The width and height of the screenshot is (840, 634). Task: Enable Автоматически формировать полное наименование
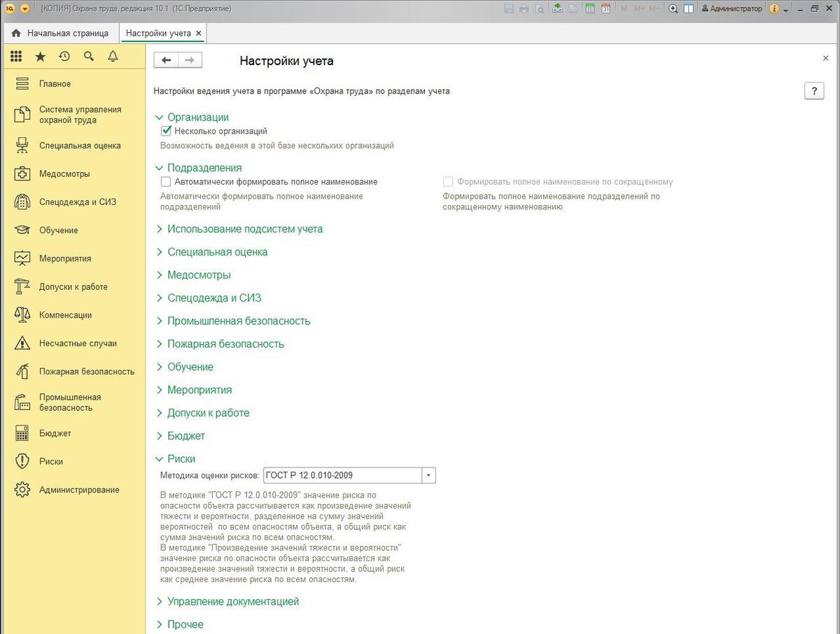pos(166,181)
